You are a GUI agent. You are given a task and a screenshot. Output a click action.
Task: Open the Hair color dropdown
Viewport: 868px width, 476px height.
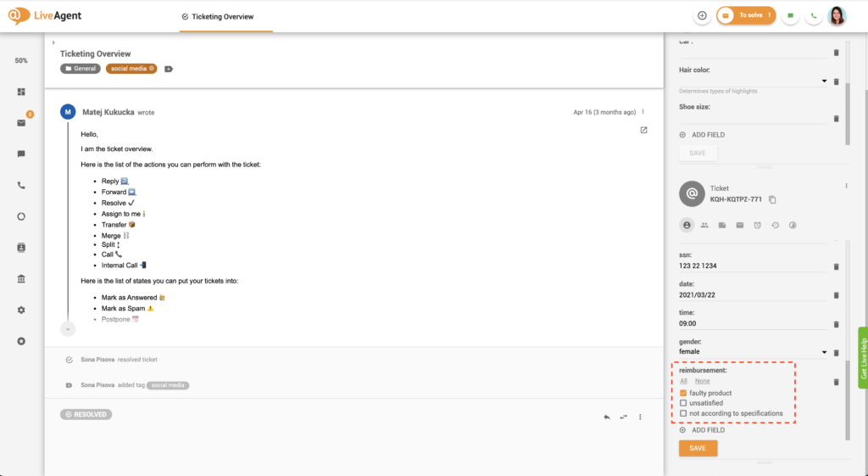(824, 81)
